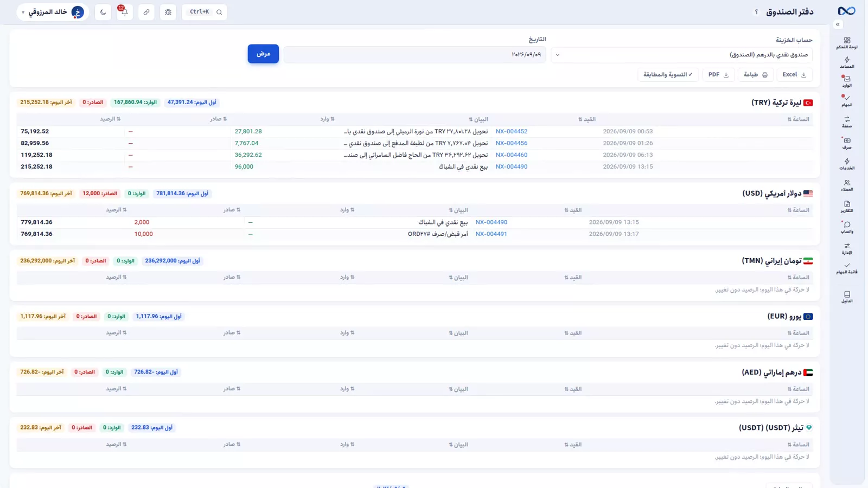The height and width of the screenshot is (488, 868).
Task: Open the المهام tasks sidebar icon
Action: click(x=847, y=101)
